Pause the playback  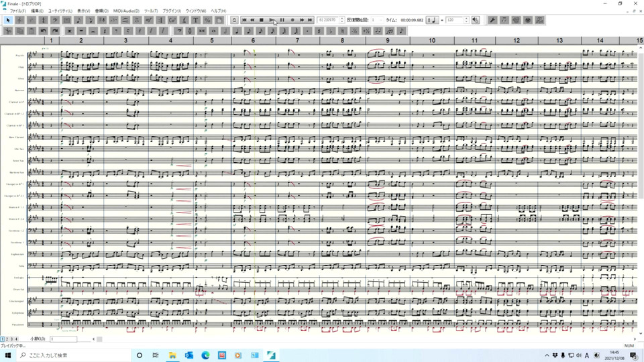coord(282,20)
